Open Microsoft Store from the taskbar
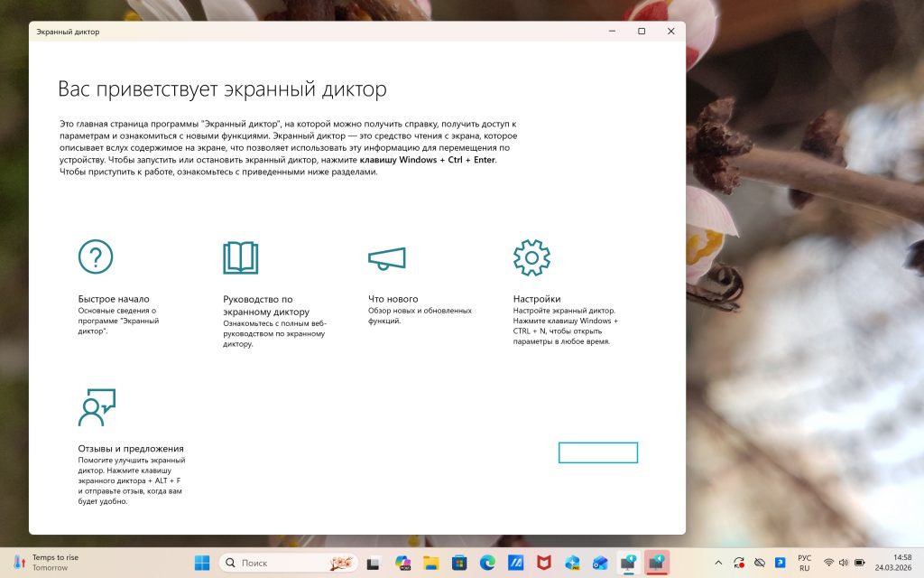This screenshot has height=578, width=924. [458, 562]
